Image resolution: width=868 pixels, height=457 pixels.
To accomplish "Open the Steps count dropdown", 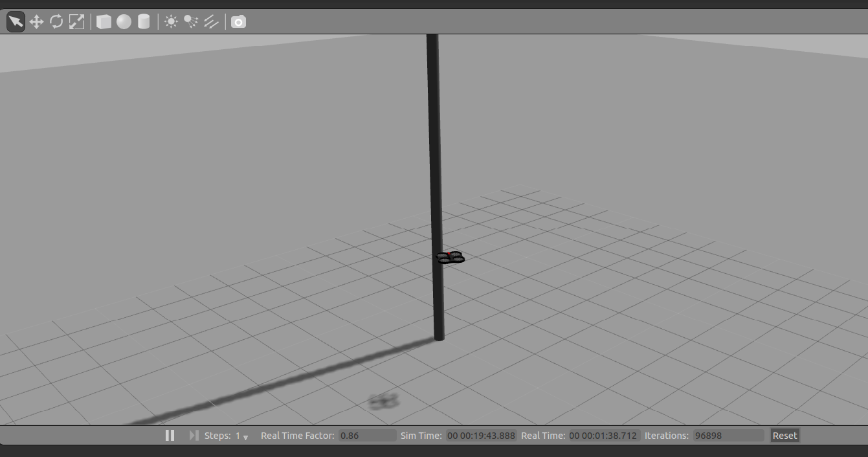I will pos(242,436).
